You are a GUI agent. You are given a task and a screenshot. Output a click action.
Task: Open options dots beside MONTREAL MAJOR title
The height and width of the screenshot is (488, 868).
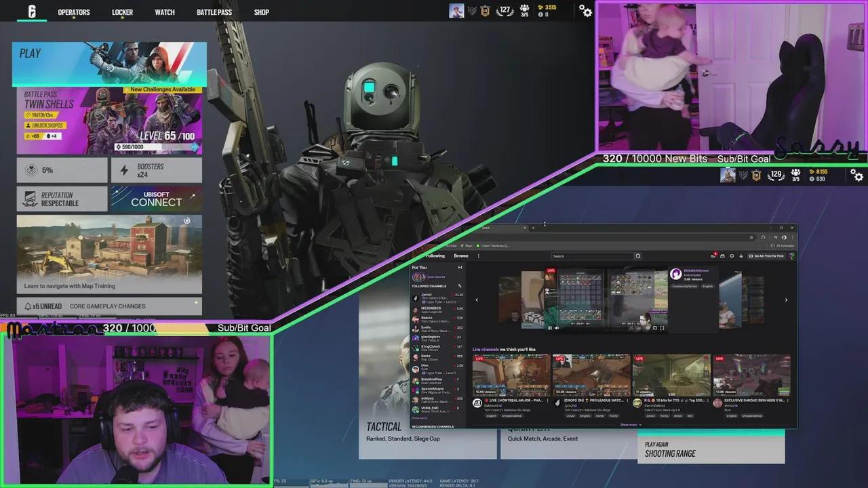coord(547,401)
